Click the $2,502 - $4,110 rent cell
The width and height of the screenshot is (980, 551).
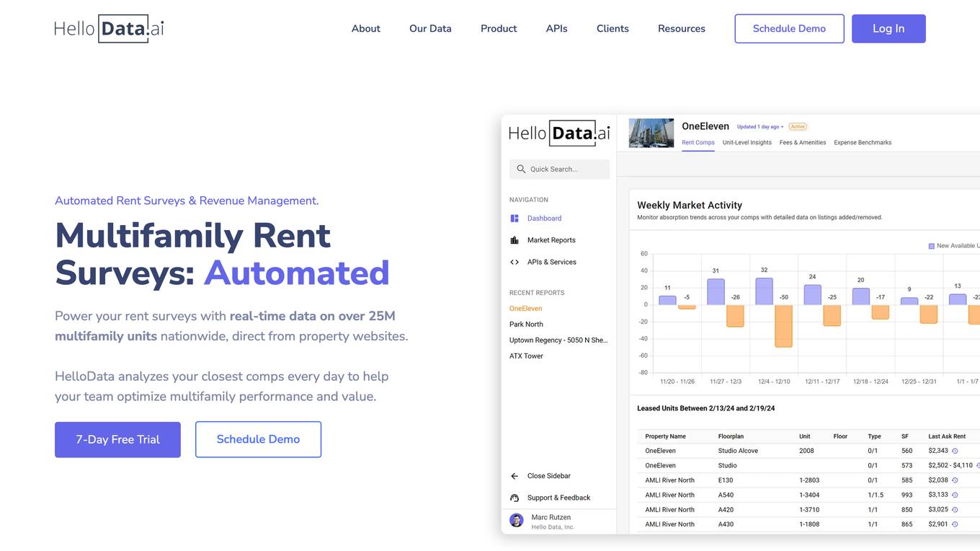pos(950,466)
